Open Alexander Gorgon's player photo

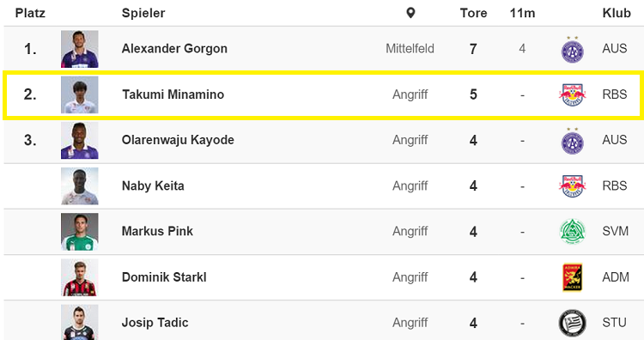[80, 49]
